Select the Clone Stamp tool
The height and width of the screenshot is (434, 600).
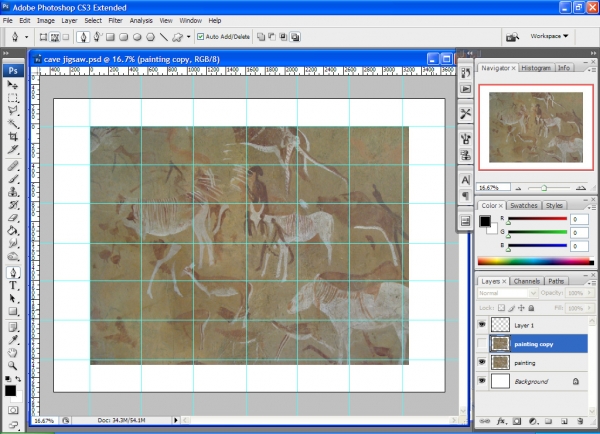(x=13, y=192)
